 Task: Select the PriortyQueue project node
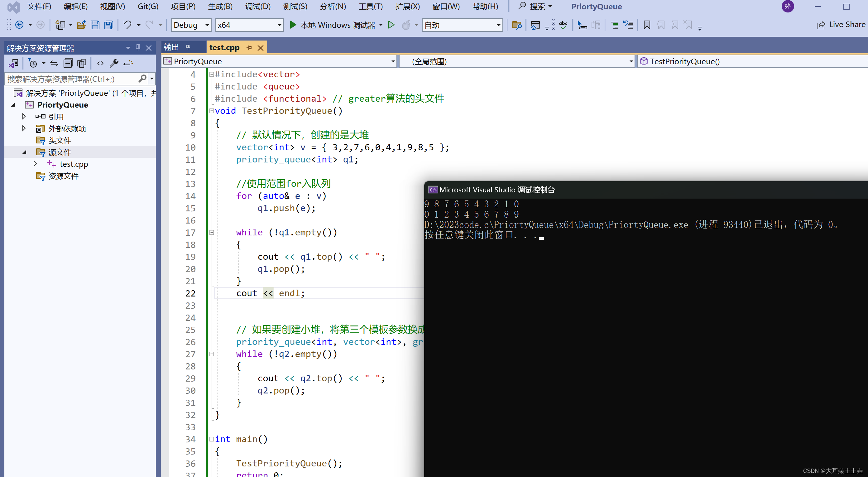point(63,105)
